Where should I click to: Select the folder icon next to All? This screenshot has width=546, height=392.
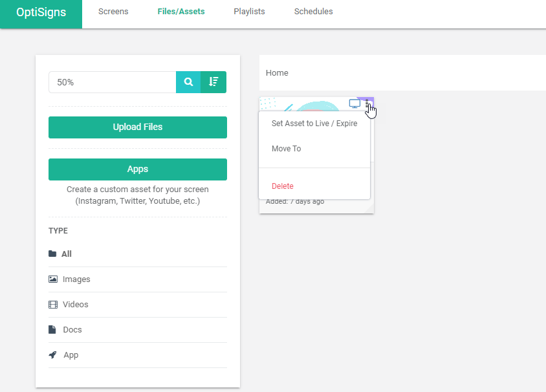click(x=52, y=254)
